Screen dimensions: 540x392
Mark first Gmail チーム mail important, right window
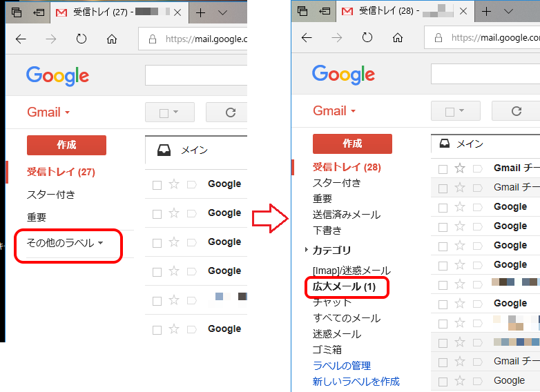pos(478,168)
